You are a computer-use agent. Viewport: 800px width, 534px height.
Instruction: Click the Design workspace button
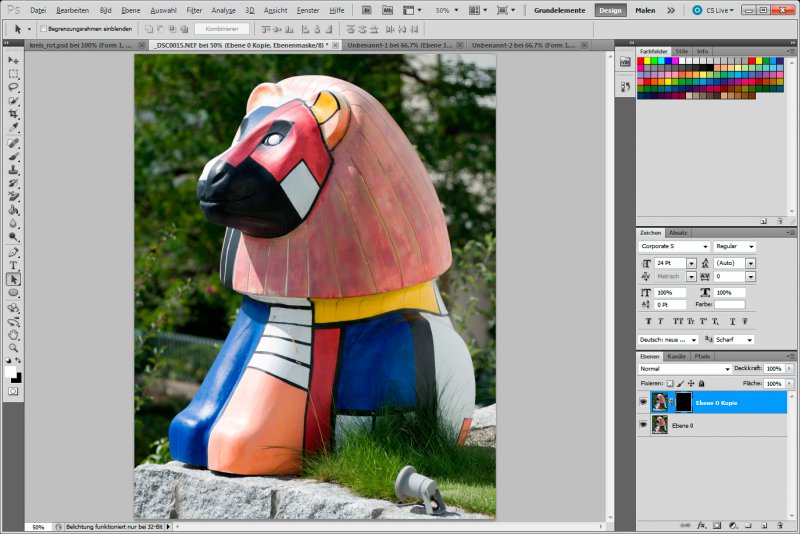pyautogui.click(x=610, y=10)
